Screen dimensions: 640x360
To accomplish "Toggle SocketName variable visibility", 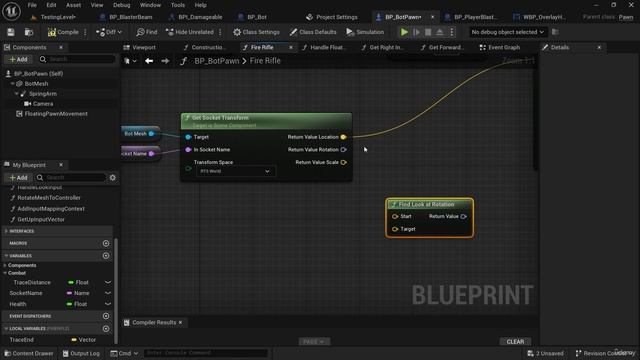I will coord(108,293).
